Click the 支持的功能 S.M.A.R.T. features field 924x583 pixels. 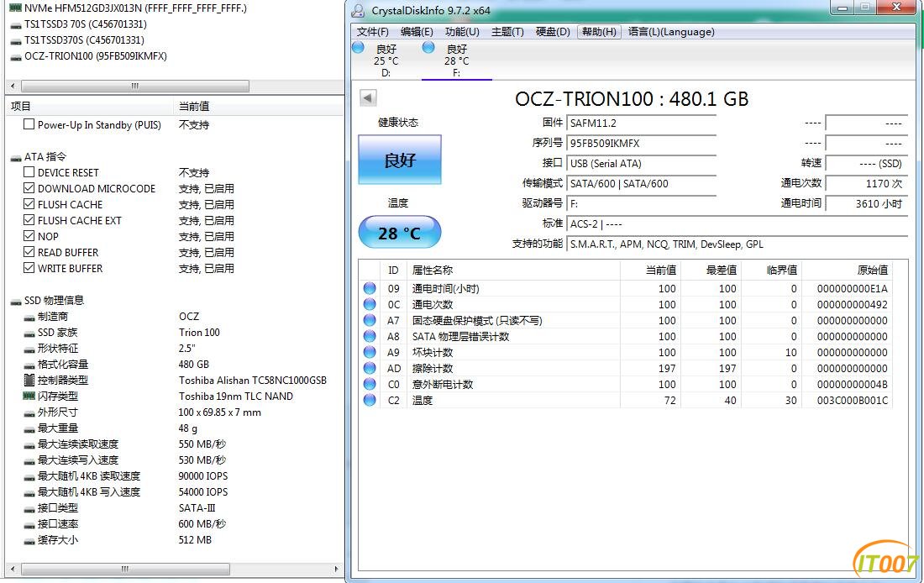737,244
